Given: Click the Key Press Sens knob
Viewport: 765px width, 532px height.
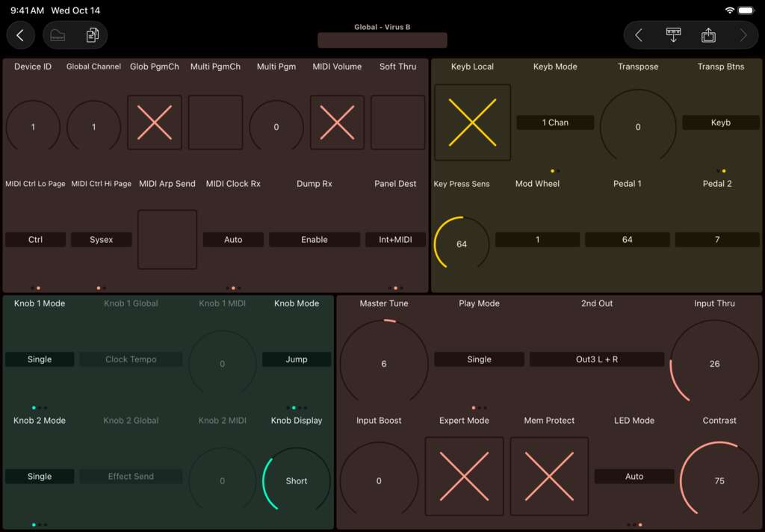Looking at the screenshot, I should (x=462, y=244).
